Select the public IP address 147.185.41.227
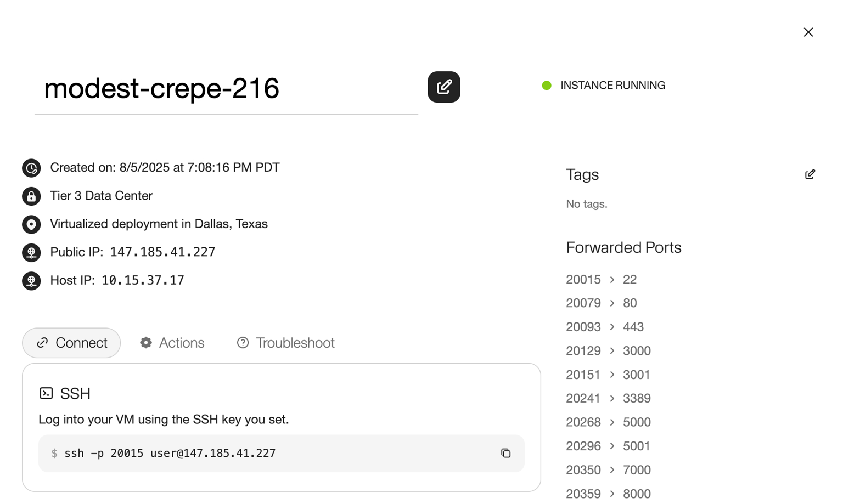 pyautogui.click(x=162, y=252)
